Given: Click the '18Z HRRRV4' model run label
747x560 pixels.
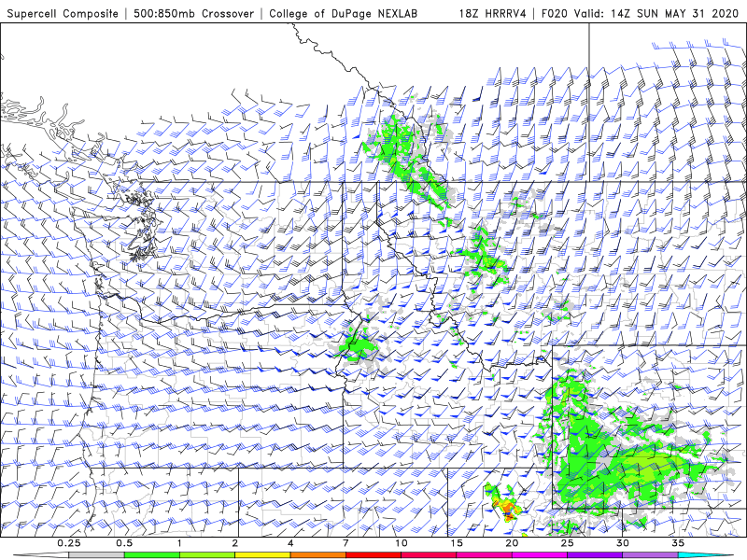Looking at the screenshot, I should pyautogui.click(x=492, y=13).
